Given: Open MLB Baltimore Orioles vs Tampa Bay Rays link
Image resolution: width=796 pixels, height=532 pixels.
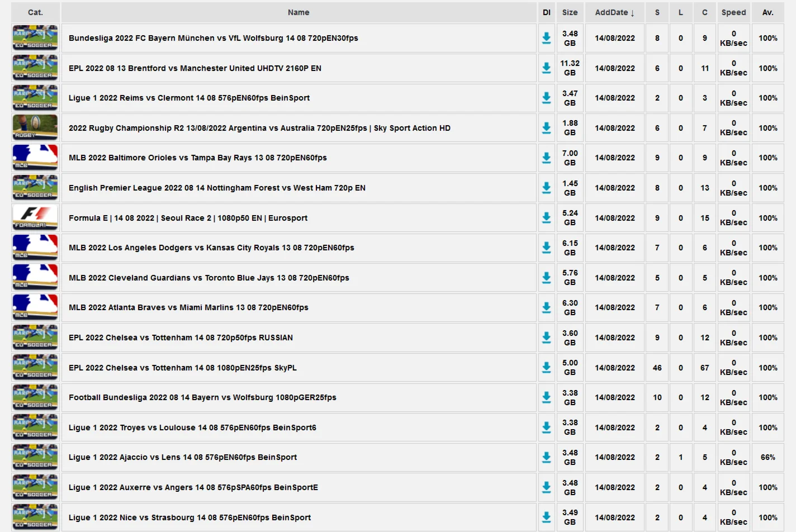Looking at the screenshot, I should (198, 158).
